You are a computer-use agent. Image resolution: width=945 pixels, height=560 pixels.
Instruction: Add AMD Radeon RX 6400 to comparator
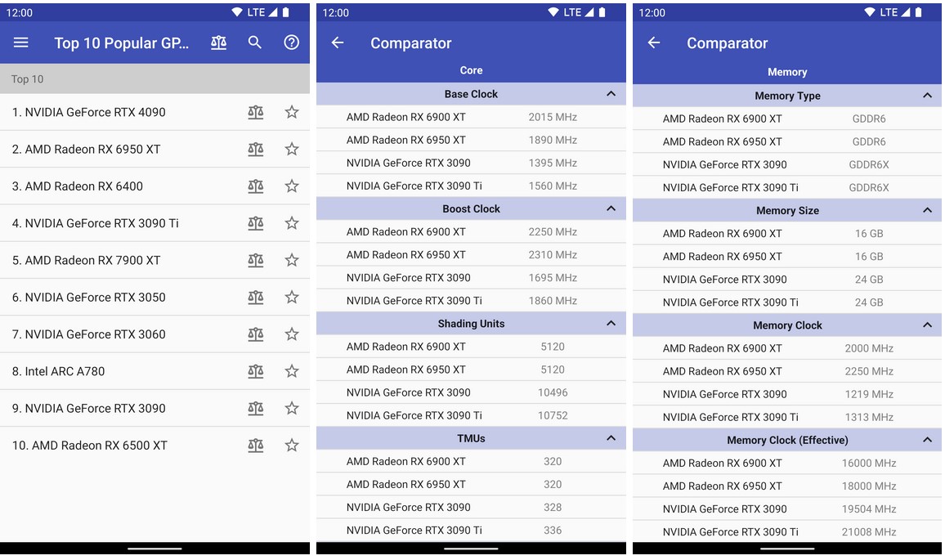point(256,186)
